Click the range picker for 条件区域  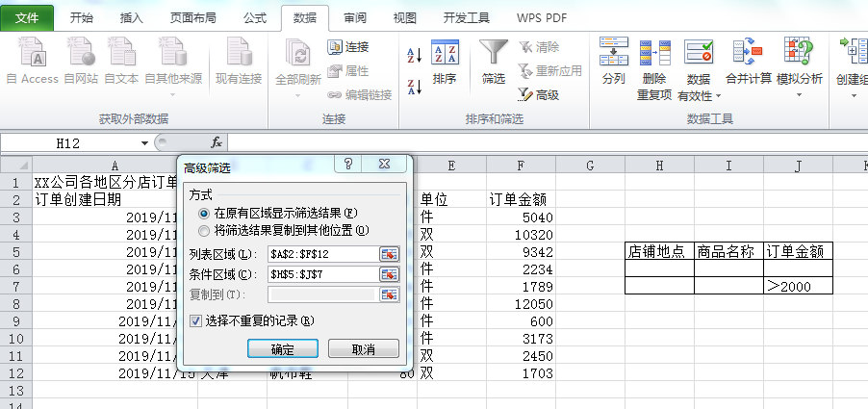389,274
